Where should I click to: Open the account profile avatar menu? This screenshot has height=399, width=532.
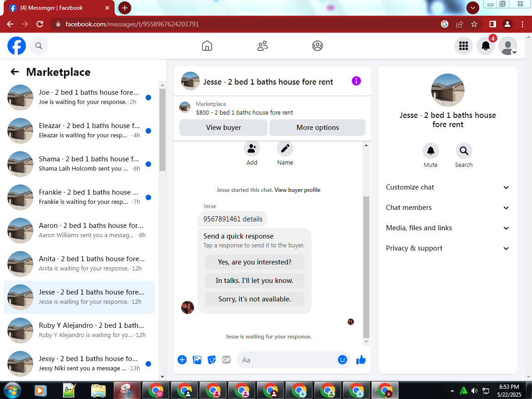click(x=508, y=46)
